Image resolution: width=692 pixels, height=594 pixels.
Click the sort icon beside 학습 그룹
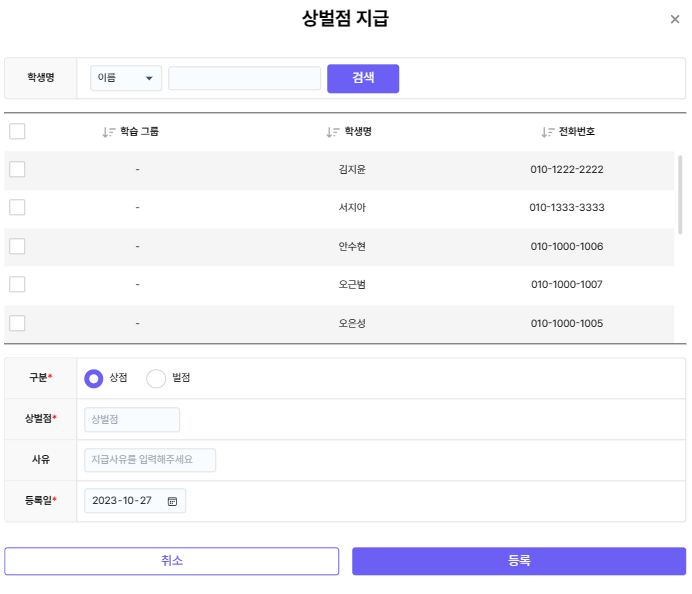click(109, 132)
